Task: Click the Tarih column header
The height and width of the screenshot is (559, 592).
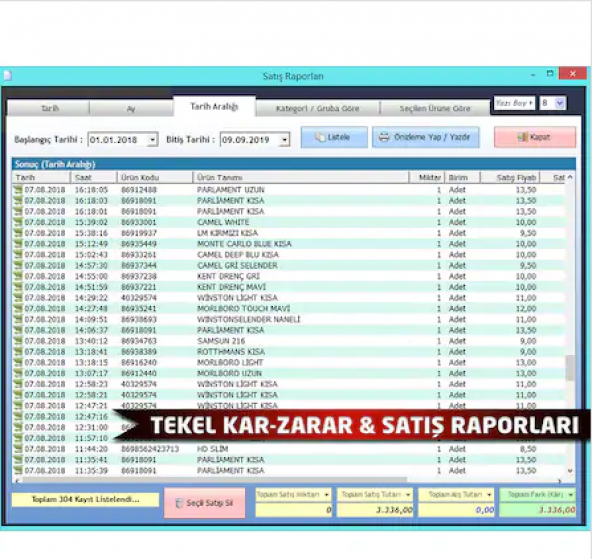Action: (41, 177)
